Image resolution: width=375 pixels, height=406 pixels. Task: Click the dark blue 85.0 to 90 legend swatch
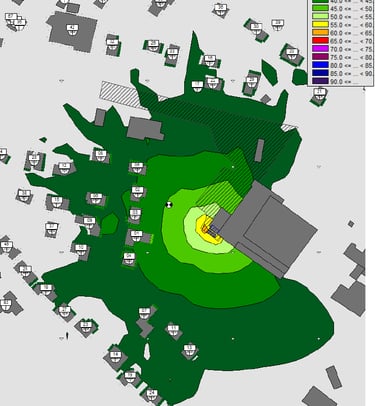point(320,73)
